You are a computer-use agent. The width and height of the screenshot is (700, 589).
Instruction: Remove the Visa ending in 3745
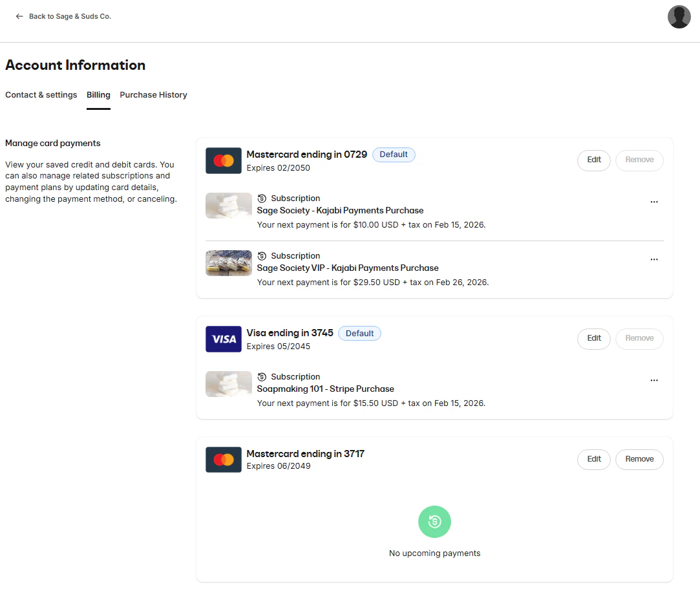pos(639,339)
